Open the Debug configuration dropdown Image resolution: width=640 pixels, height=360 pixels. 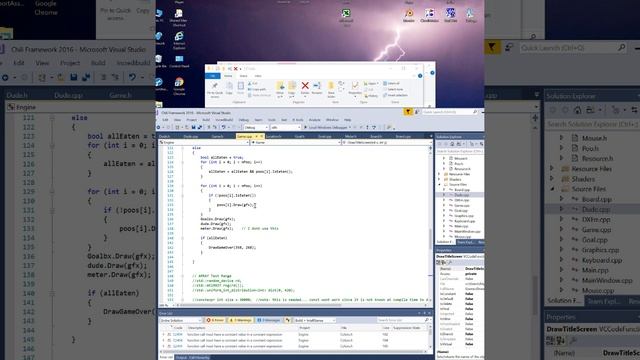(256, 127)
